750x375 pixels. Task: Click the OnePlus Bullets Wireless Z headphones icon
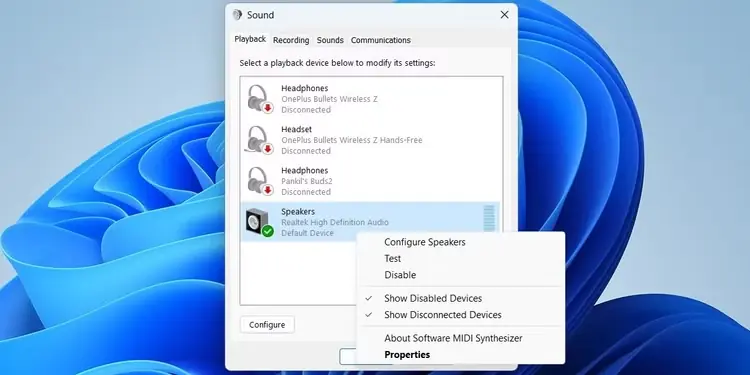click(260, 99)
